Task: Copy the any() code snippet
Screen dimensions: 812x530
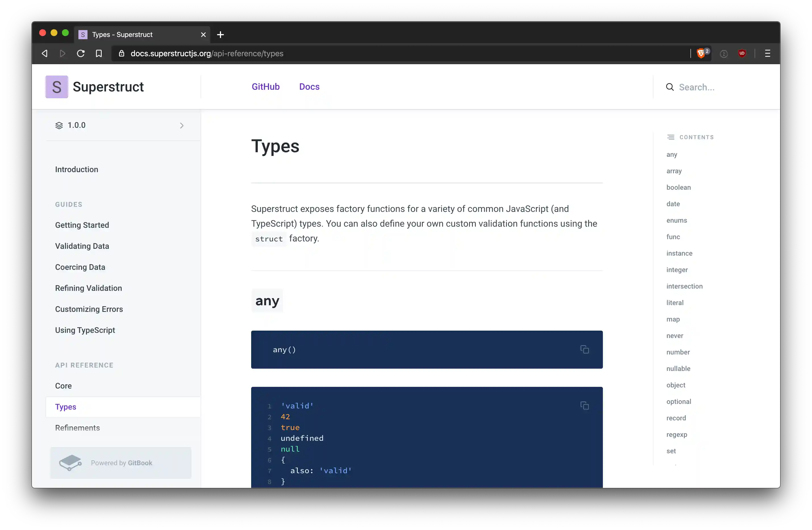Action: (x=584, y=349)
